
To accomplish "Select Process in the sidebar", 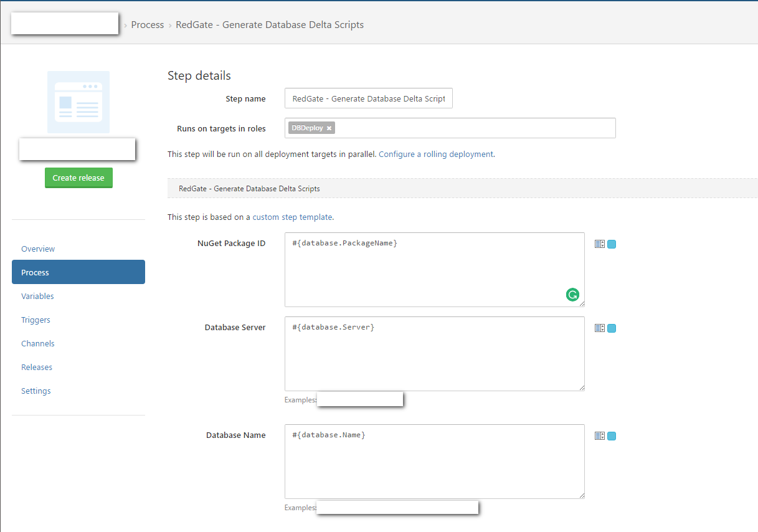I will [78, 272].
